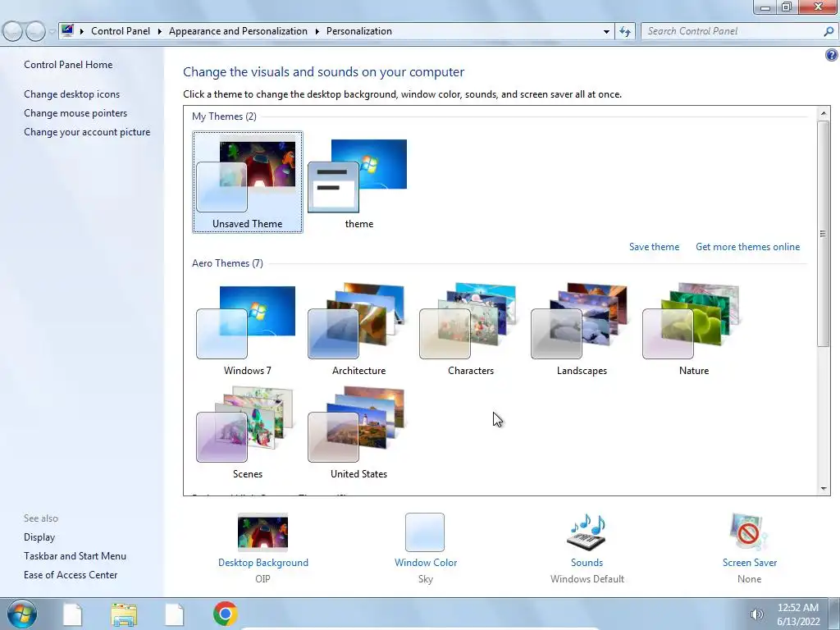Open the Screen Saver icon
The width and height of the screenshot is (840, 630).
coord(749,532)
